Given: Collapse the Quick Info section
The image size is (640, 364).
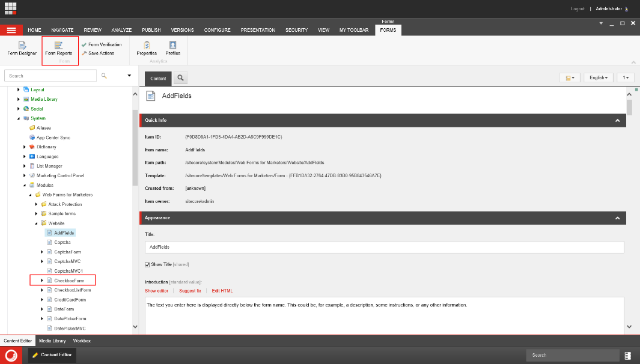Looking at the screenshot, I should 617,121.
